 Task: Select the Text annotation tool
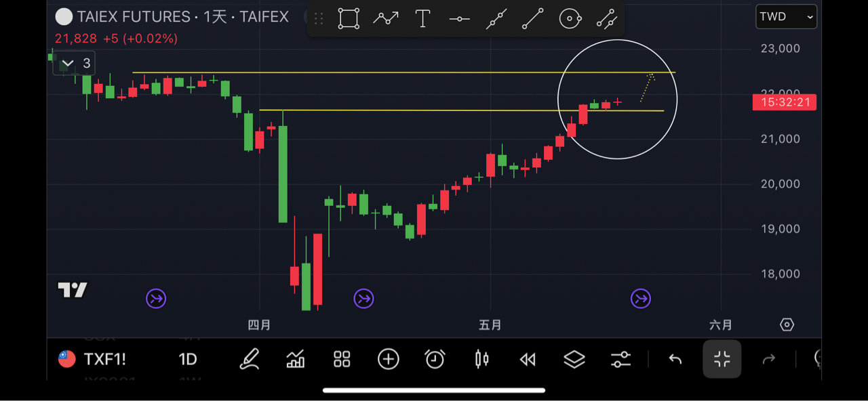point(422,19)
